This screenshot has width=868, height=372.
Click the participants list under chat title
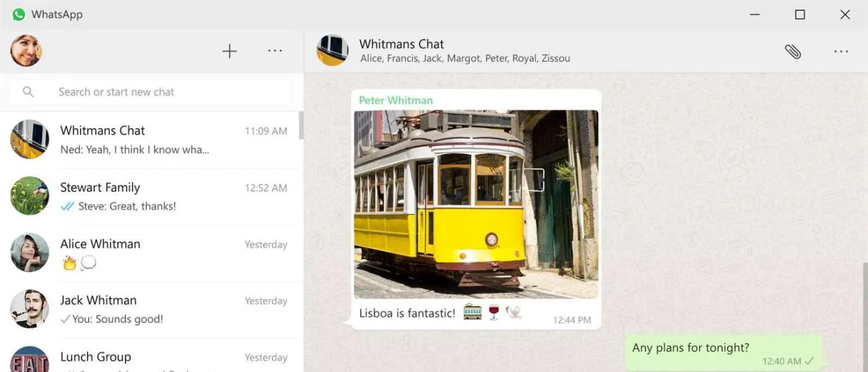coord(465,59)
